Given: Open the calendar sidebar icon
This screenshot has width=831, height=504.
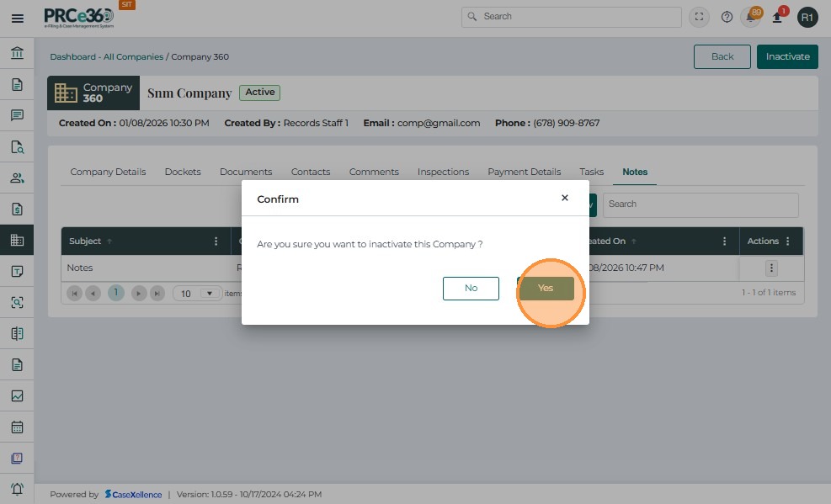Looking at the screenshot, I should [17, 427].
